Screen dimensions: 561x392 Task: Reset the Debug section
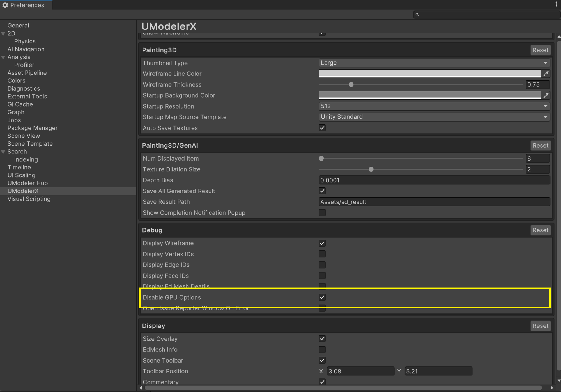click(540, 230)
